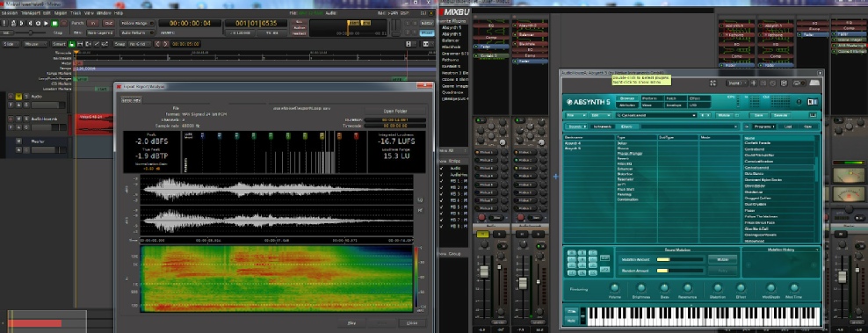868x333 pixels.
Task: Select Cyclosolaoxid in the Absynth preset list
Action: click(x=779, y=167)
